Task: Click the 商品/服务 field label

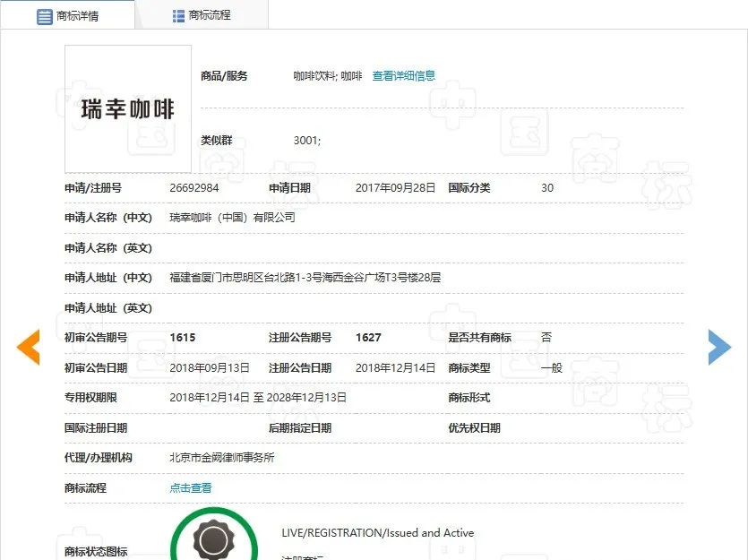Action: pos(224,76)
